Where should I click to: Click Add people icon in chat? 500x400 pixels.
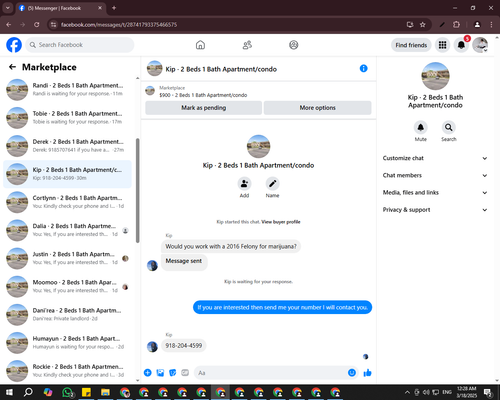click(244, 184)
